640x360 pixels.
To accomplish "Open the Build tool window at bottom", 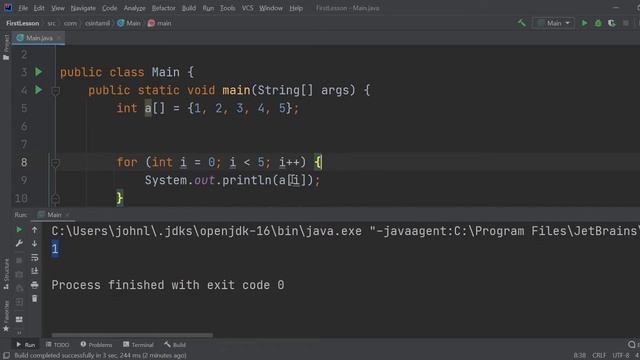I will pos(175,345).
